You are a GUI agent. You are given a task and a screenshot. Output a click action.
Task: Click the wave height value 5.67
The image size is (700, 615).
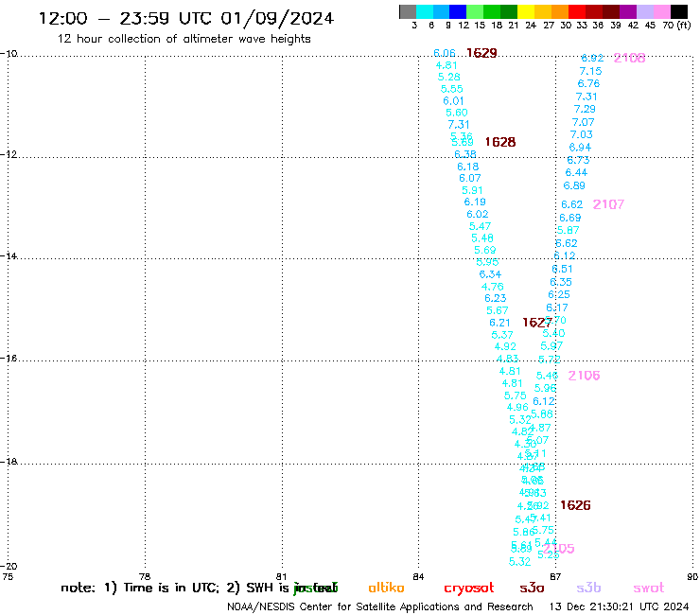tap(497, 310)
